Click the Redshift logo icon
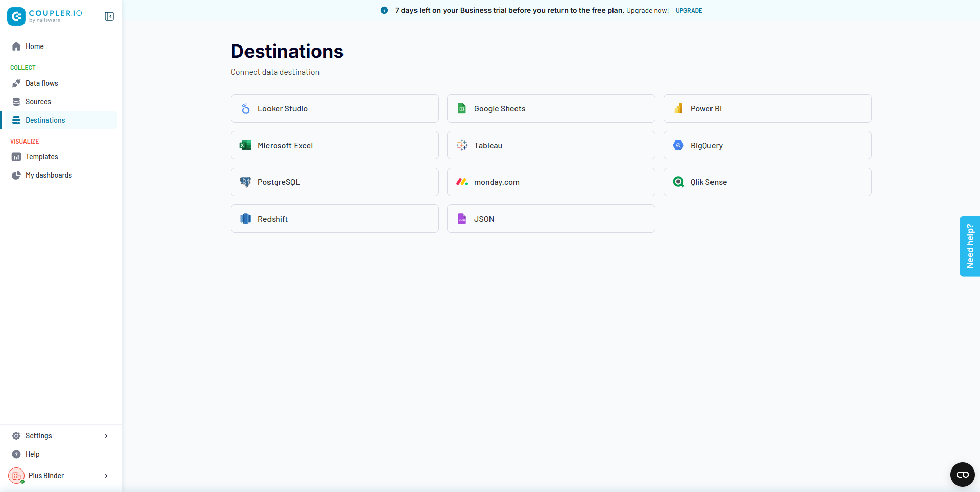 (246, 219)
